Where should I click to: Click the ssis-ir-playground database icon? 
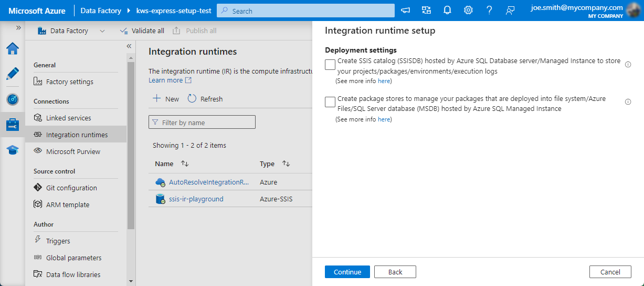click(160, 199)
